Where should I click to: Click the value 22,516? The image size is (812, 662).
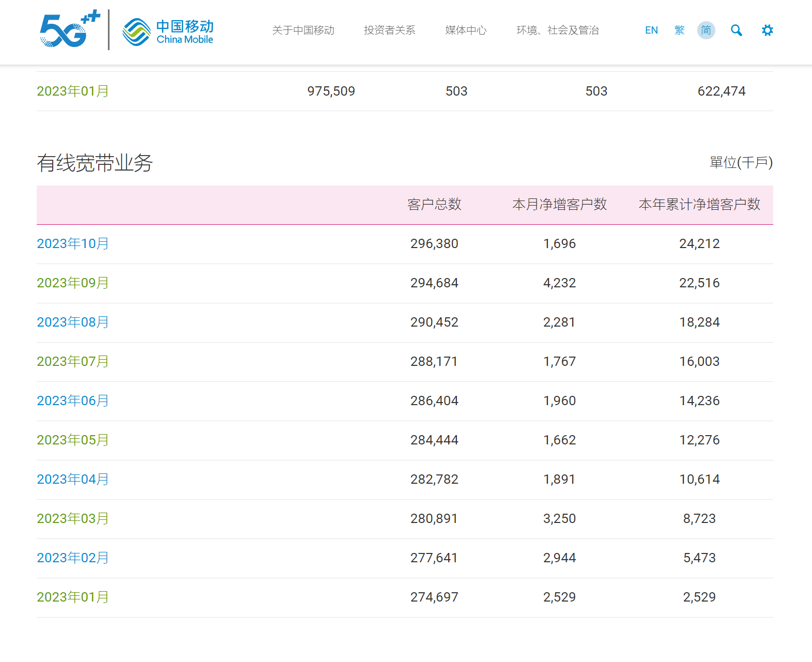(700, 283)
